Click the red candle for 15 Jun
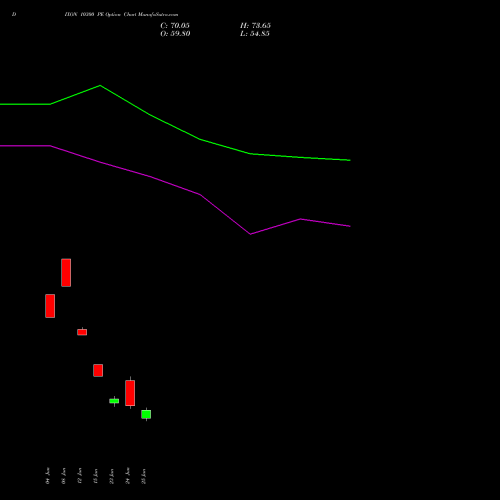 98,370
